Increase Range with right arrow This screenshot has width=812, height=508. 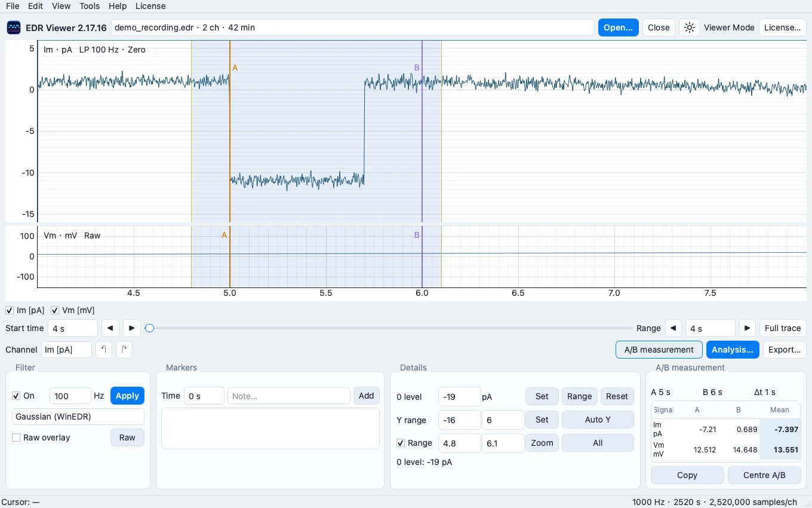point(748,328)
